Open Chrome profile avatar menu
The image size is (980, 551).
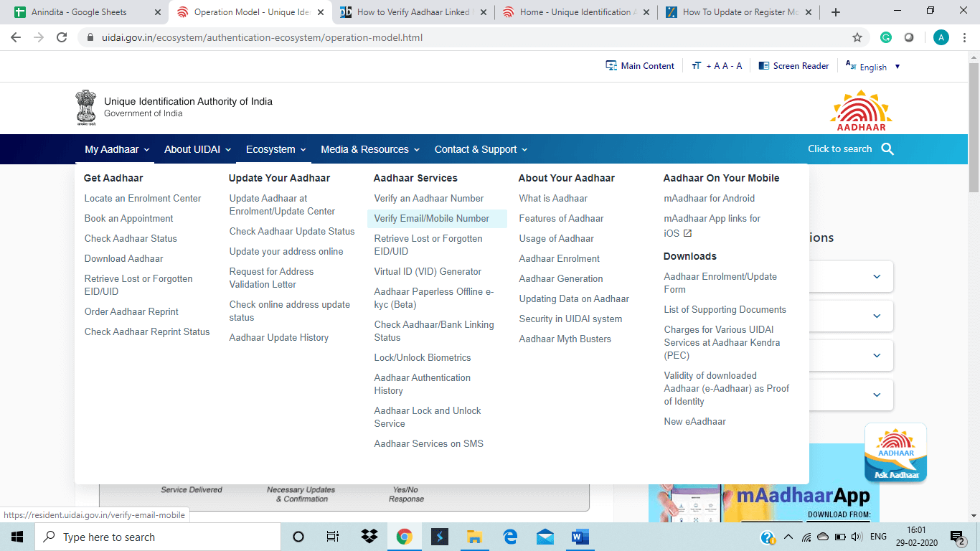point(941,37)
